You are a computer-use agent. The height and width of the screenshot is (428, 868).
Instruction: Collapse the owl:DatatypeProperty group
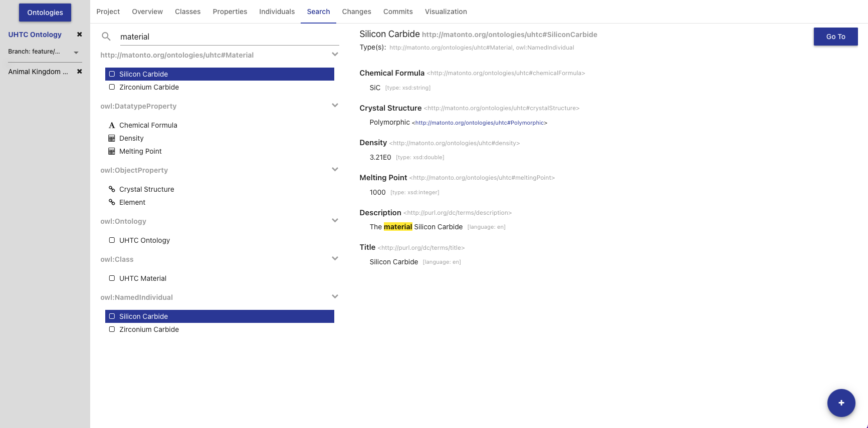pos(335,106)
